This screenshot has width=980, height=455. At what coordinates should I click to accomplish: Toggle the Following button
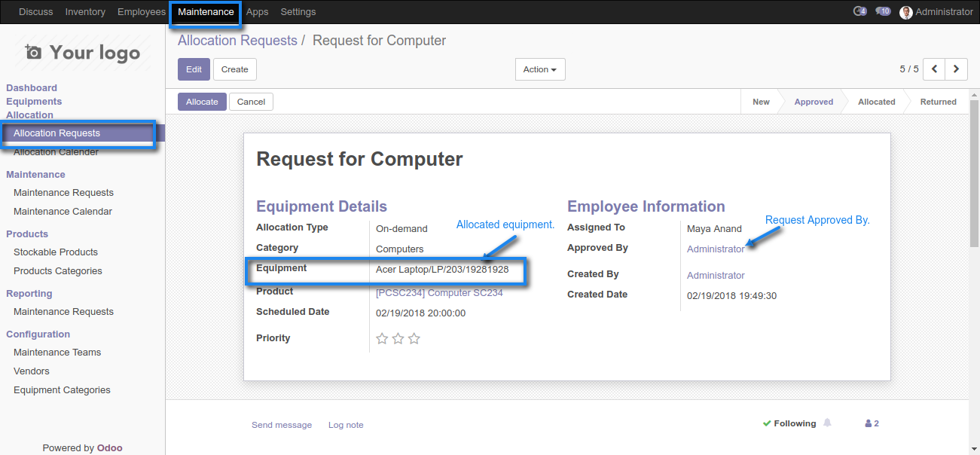(789, 423)
